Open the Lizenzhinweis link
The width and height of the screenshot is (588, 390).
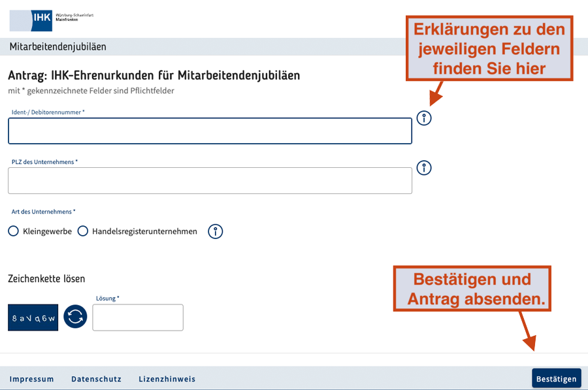(167, 379)
